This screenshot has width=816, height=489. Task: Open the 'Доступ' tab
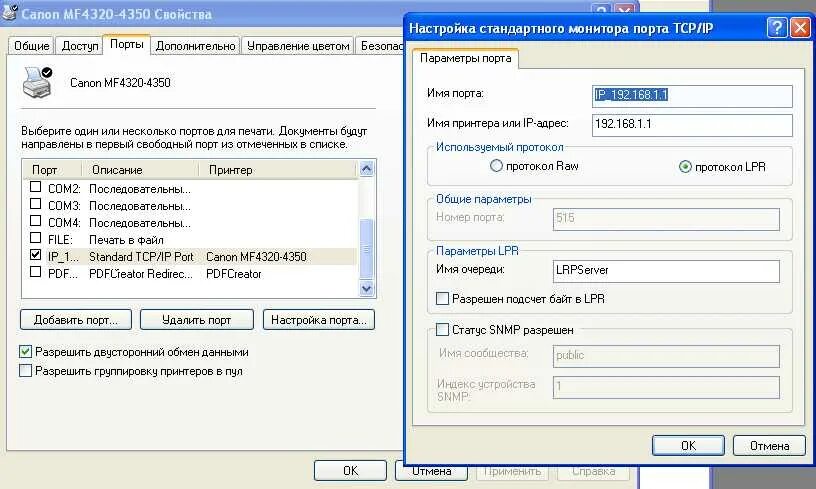click(x=80, y=46)
